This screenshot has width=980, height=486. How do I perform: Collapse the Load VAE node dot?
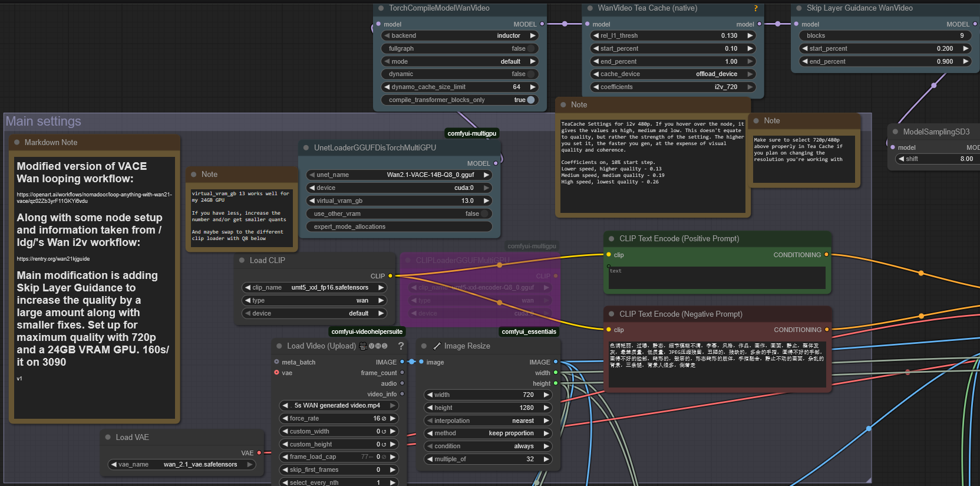click(108, 437)
